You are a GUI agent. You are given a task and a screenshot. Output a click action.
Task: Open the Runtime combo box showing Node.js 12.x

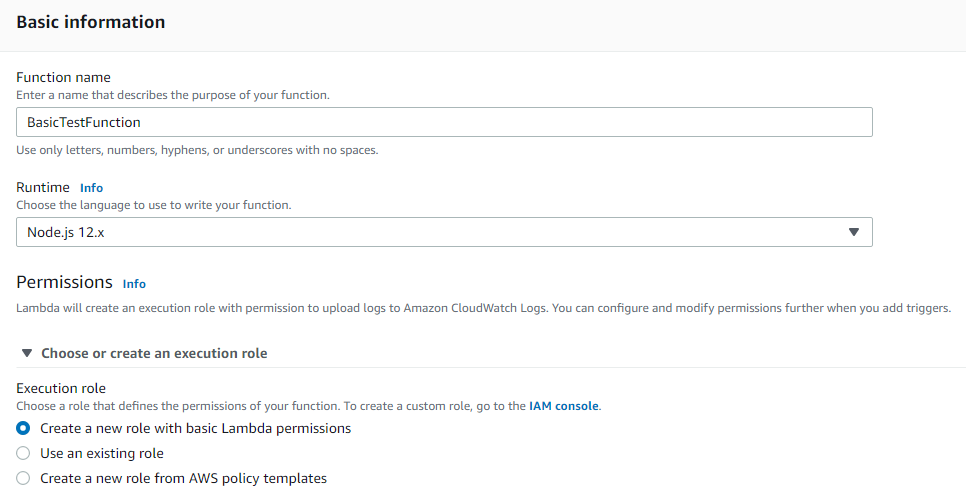444,232
